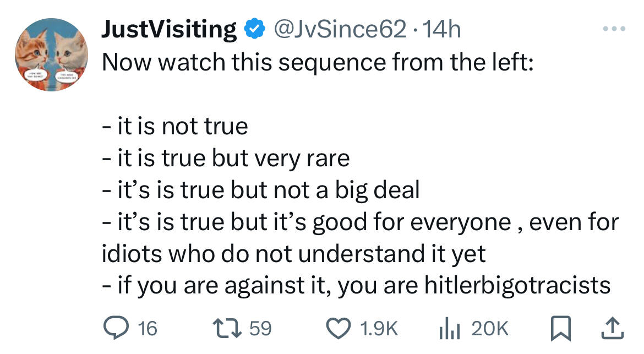The image size is (644, 354).
Task: Repost using the retweet arrows icon
Action: click(x=227, y=329)
